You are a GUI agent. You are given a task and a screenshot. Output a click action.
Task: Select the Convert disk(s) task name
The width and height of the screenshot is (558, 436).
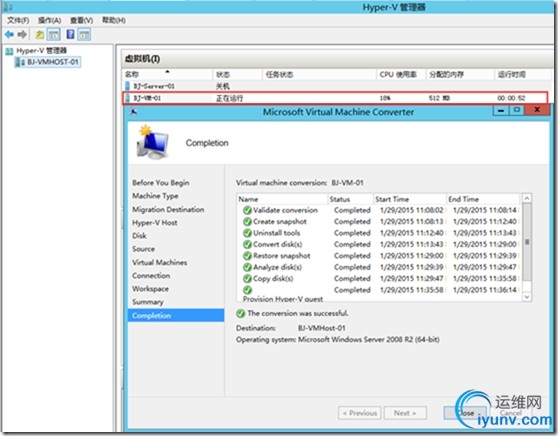[278, 244]
